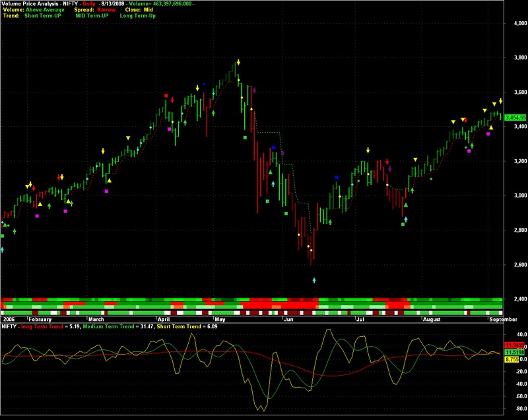Click the red square marker in April
The height and width of the screenshot is (420, 528).
[166, 96]
